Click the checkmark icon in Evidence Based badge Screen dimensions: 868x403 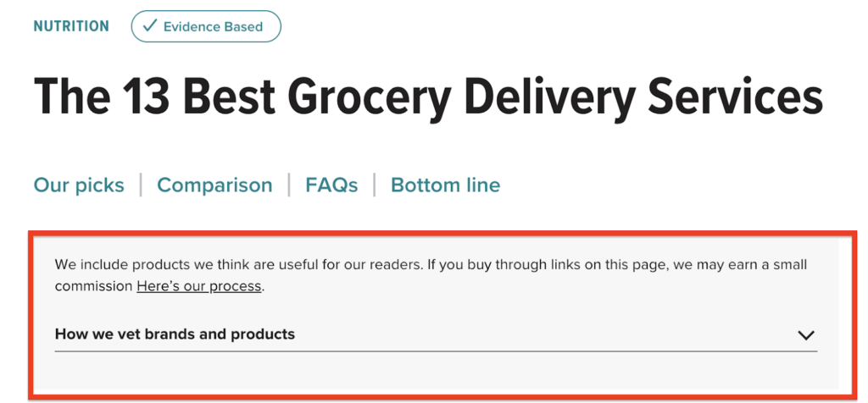149,26
